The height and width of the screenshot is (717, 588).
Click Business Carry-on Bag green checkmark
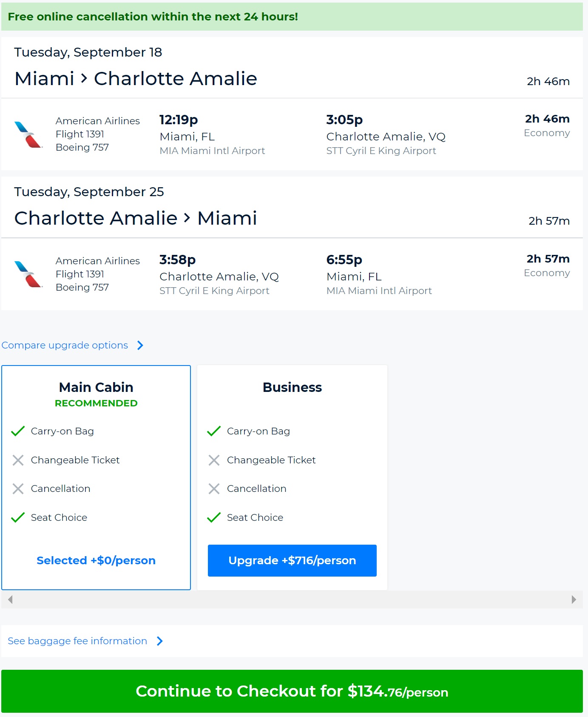[x=214, y=431]
